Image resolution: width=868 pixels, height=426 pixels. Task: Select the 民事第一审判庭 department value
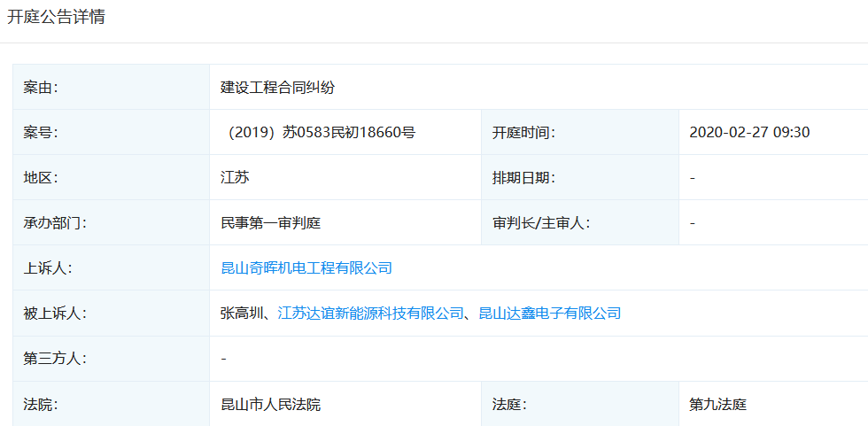pyautogui.click(x=271, y=223)
